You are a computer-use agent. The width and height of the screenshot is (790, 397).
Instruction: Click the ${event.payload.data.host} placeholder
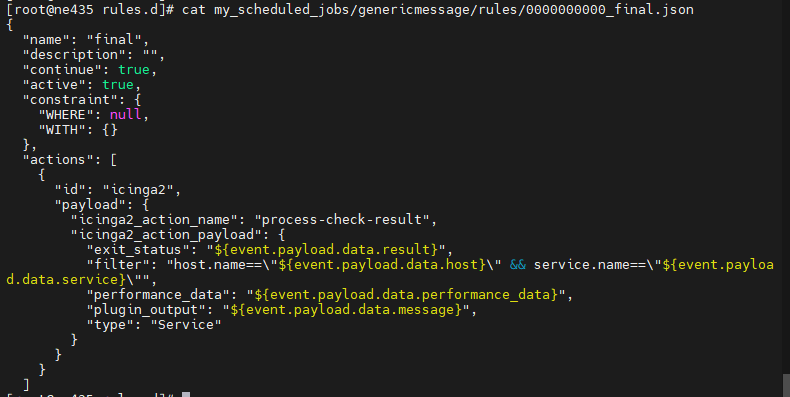[382, 264]
